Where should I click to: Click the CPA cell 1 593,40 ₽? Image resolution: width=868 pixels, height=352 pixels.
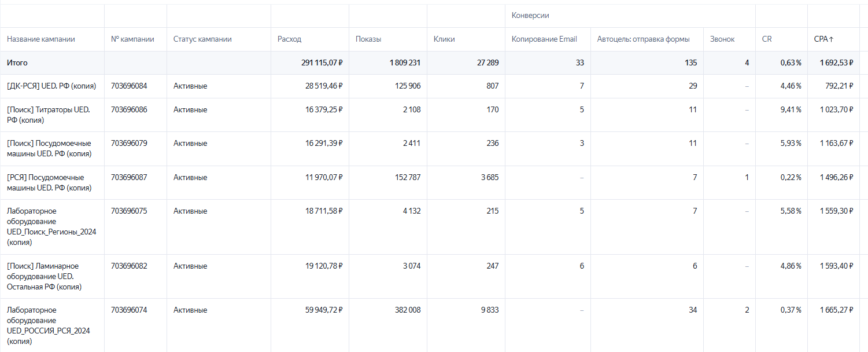(836, 266)
